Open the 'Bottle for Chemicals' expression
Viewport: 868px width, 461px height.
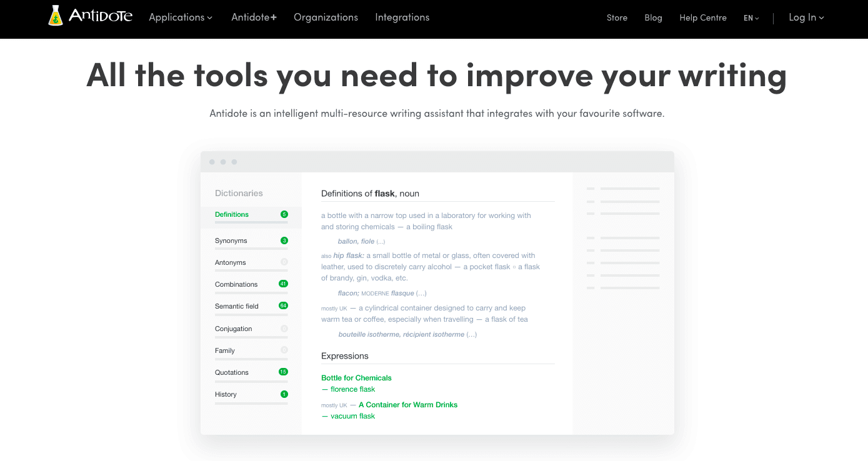coord(356,378)
